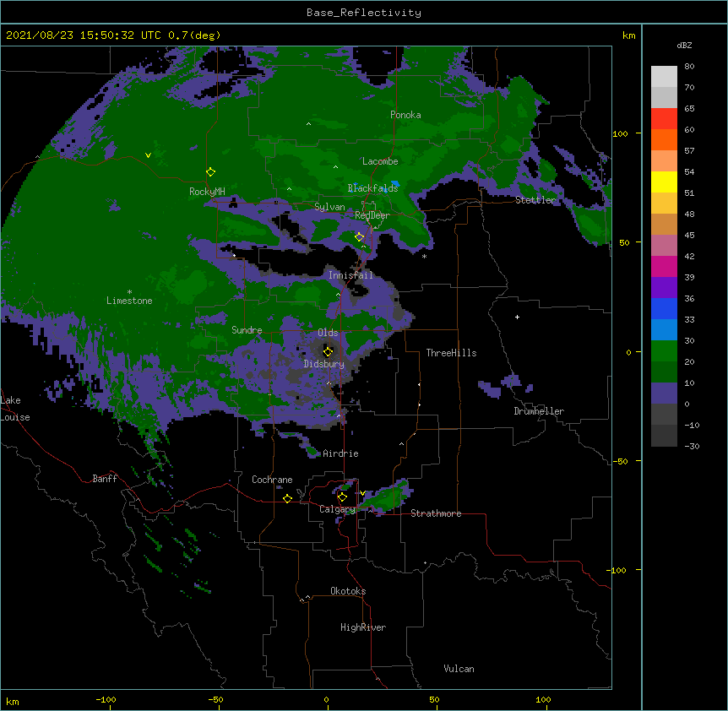Click the white plus marker north of Drumheller
Viewport: 728px width, 711px height.
[517, 317]
